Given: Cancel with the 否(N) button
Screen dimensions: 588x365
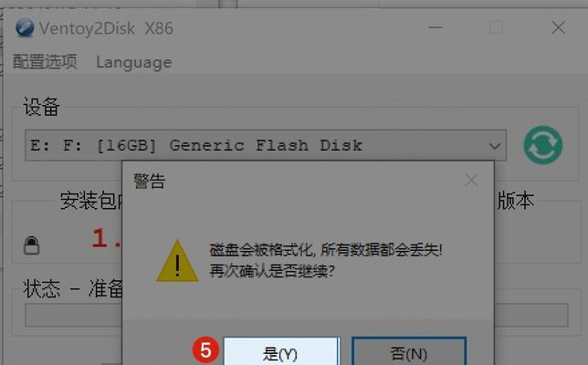Looking at the screenshot, I should pos(409,351).
